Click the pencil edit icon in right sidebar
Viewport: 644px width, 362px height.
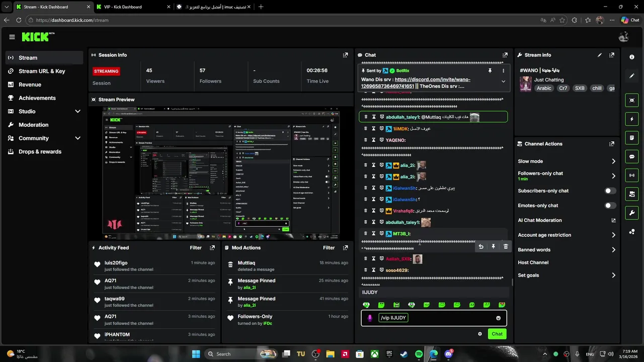point(632,76)
